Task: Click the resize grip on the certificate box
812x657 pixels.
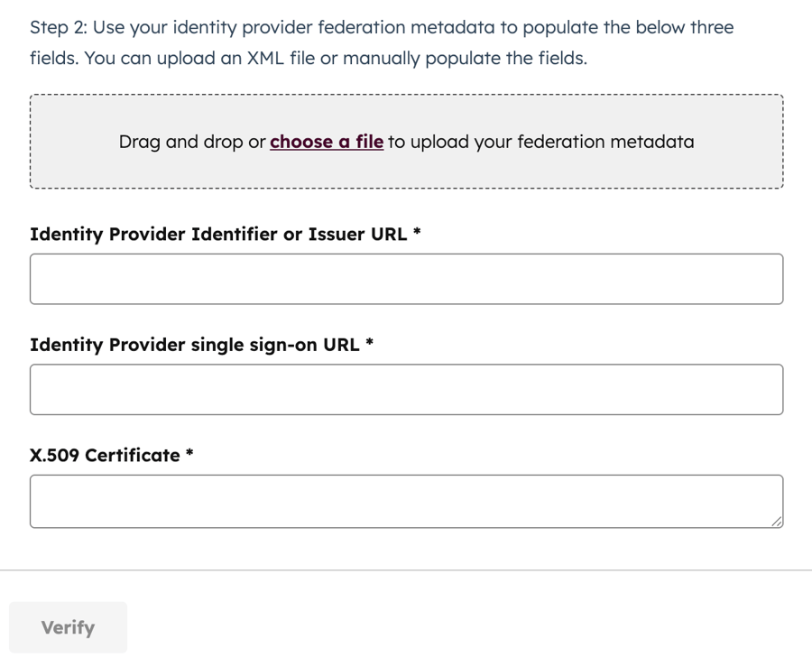Action: point(776,522)
